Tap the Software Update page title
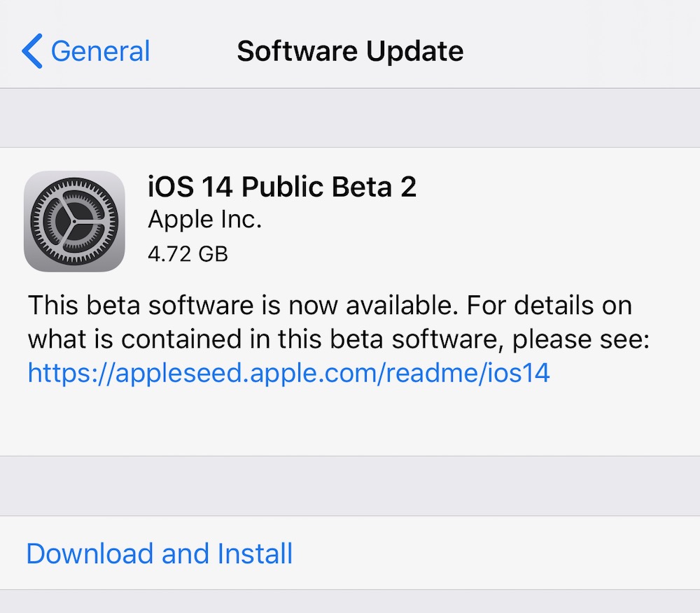Viewport: 700px width, 613px height. (350, 52)
